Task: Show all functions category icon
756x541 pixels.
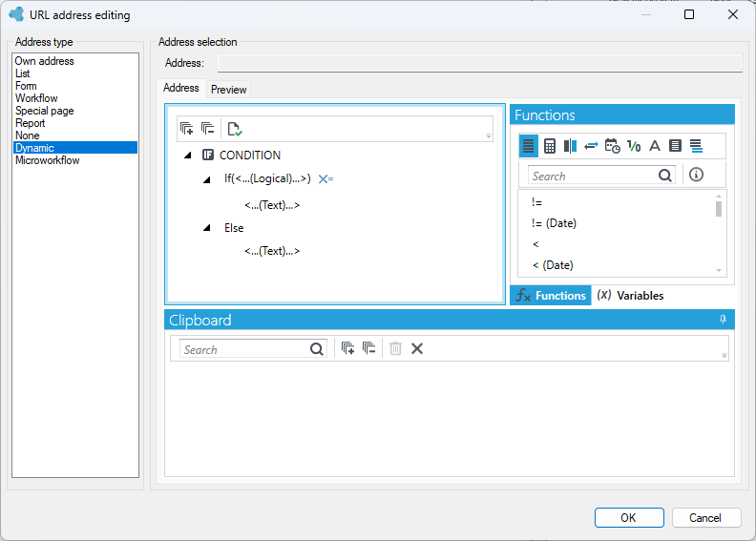Action: click(529, 145)
